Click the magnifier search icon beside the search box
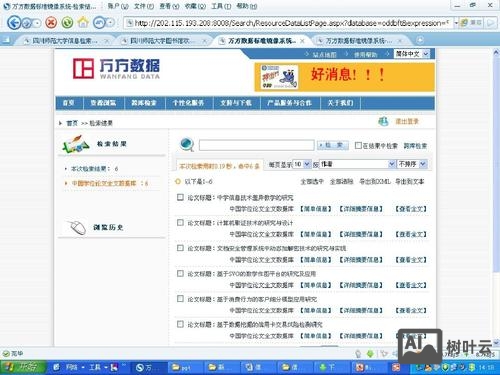 click(186, 144)
